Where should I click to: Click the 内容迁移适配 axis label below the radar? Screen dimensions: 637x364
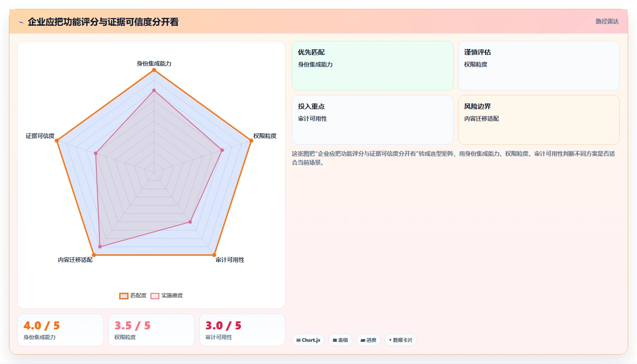tap(75, 260)
